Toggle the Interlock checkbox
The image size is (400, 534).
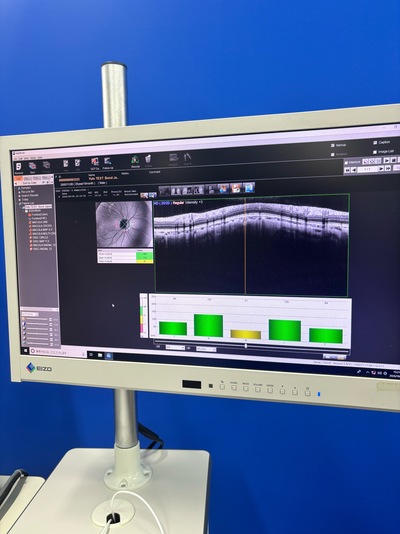[x=346, y=163]
